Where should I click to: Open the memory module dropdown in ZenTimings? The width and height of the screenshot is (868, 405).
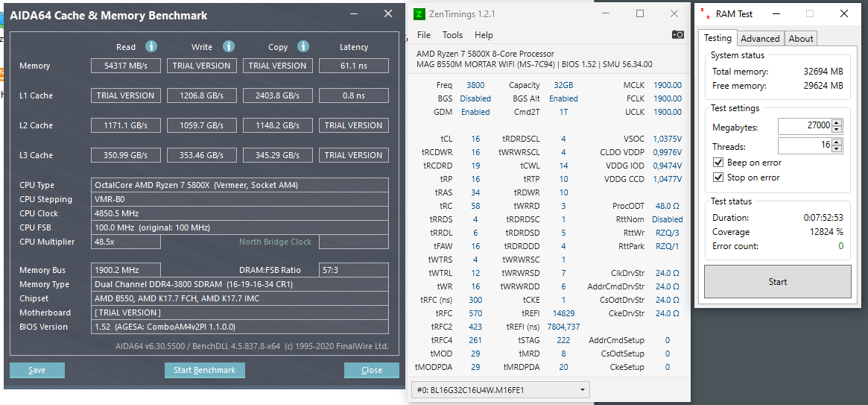[501, 390]
